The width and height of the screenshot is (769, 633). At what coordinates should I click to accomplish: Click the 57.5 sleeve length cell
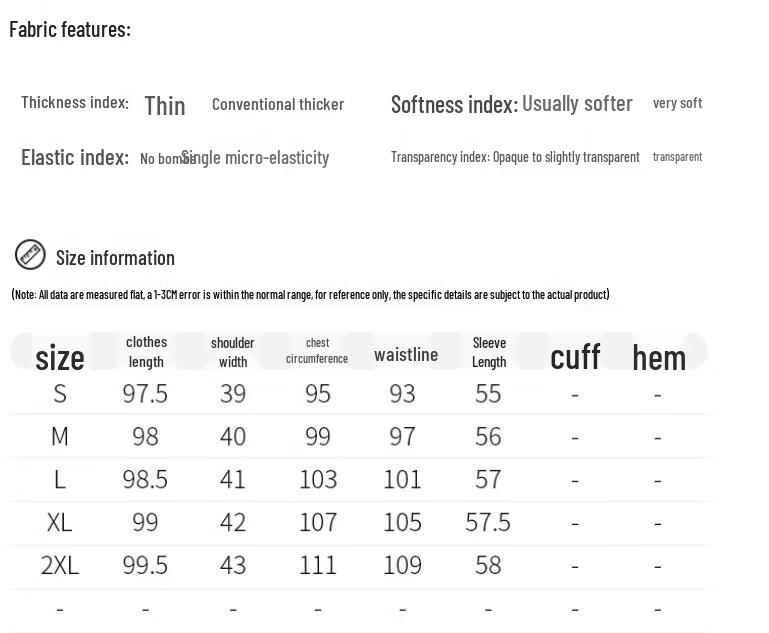[x=488, y=522]
